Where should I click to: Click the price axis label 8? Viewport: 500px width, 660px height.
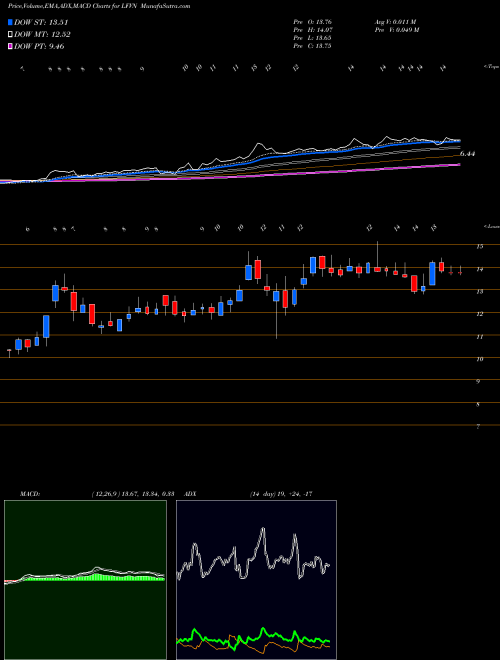(479, 405)
